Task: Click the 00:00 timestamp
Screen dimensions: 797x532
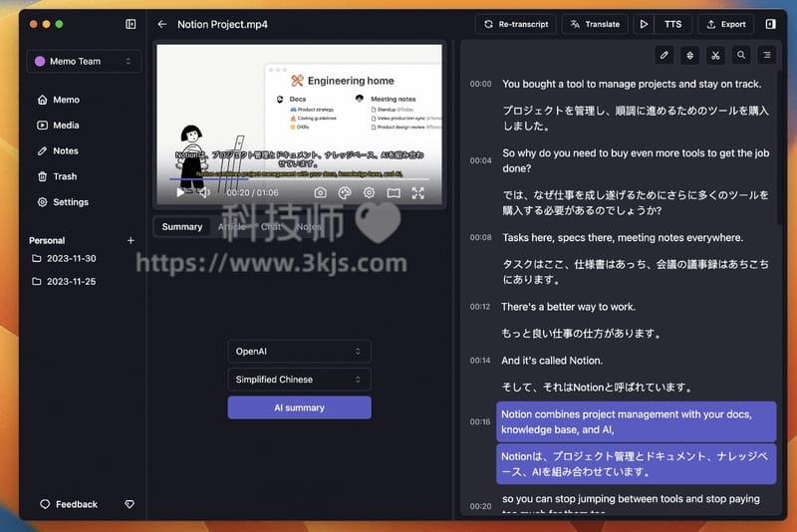Action: point(480,84)
